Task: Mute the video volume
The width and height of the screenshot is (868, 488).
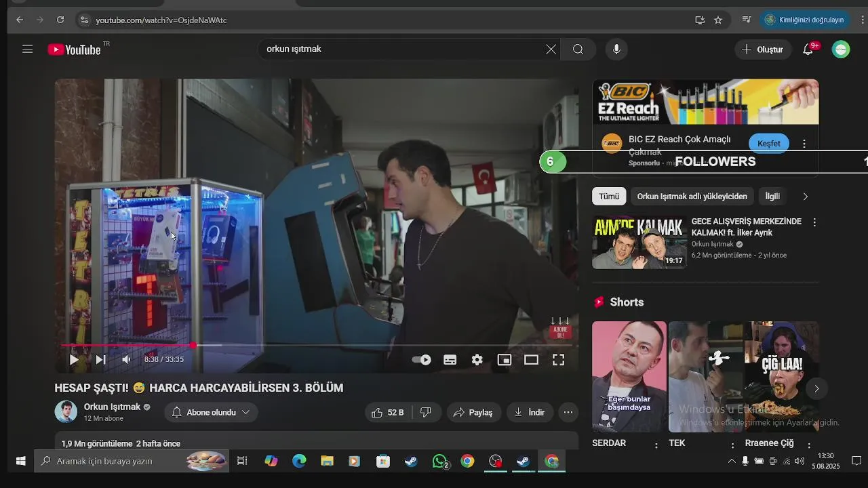Action: coord(126,360)
